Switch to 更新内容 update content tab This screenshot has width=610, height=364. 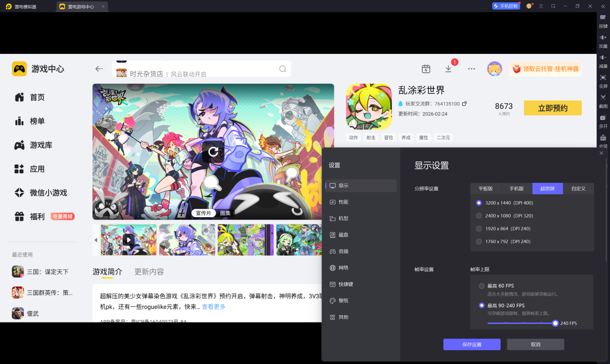[149, 272]
